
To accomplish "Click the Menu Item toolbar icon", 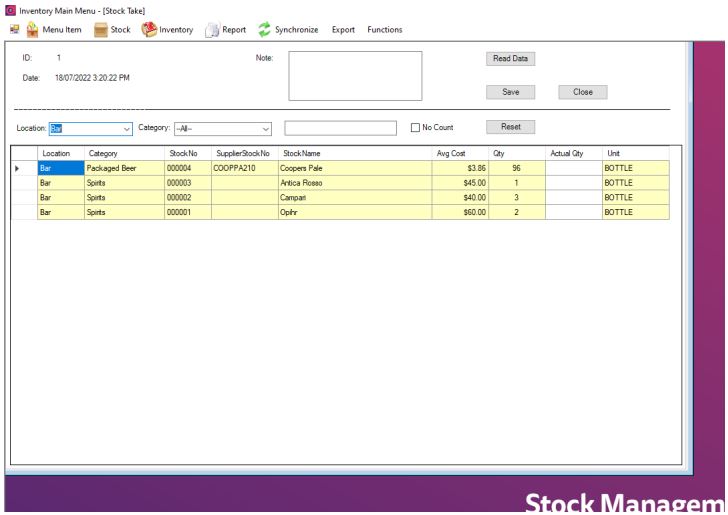I will 32,29.
